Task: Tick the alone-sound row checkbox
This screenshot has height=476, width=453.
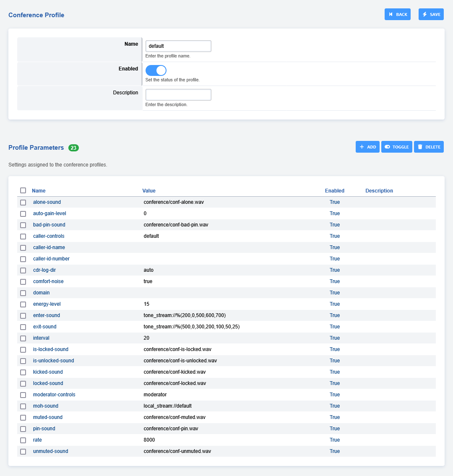Action: point(23,202)
